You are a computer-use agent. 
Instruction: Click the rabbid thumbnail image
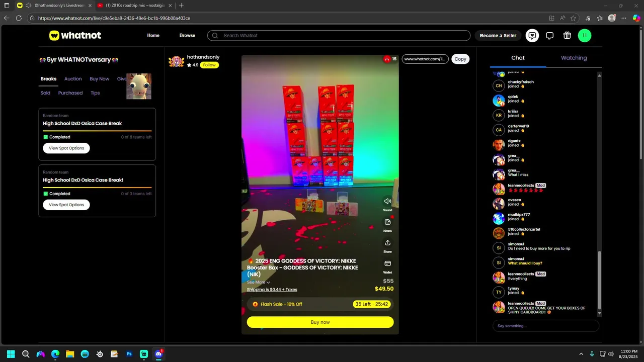[x=139, y=86]
